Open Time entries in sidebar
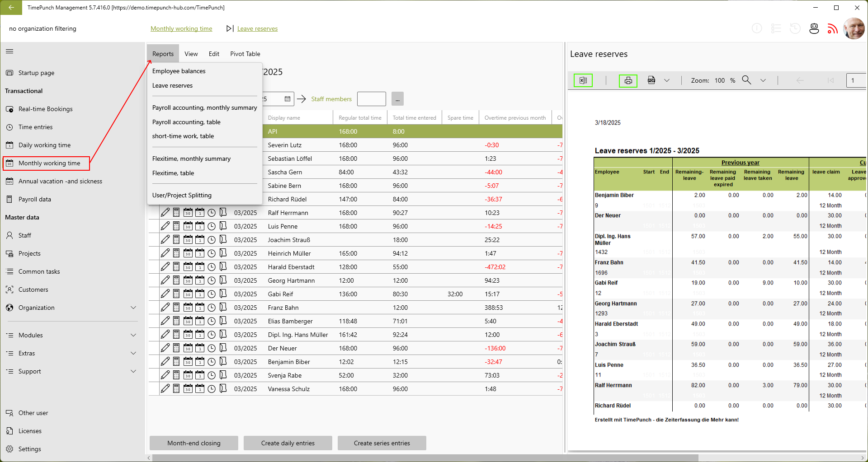 35,127
